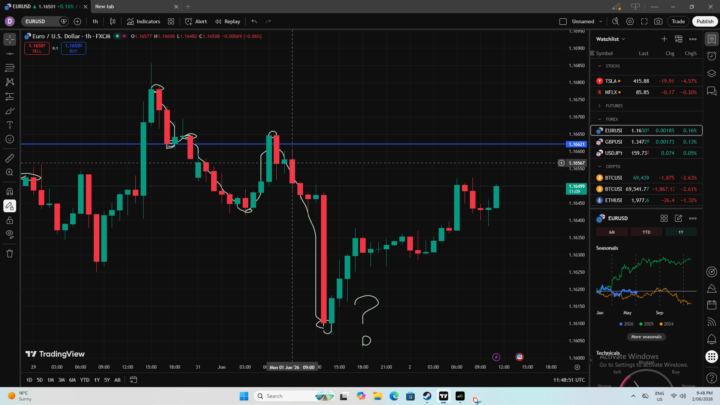Open the Watchlist three-dot menu

tap(692, 39)
